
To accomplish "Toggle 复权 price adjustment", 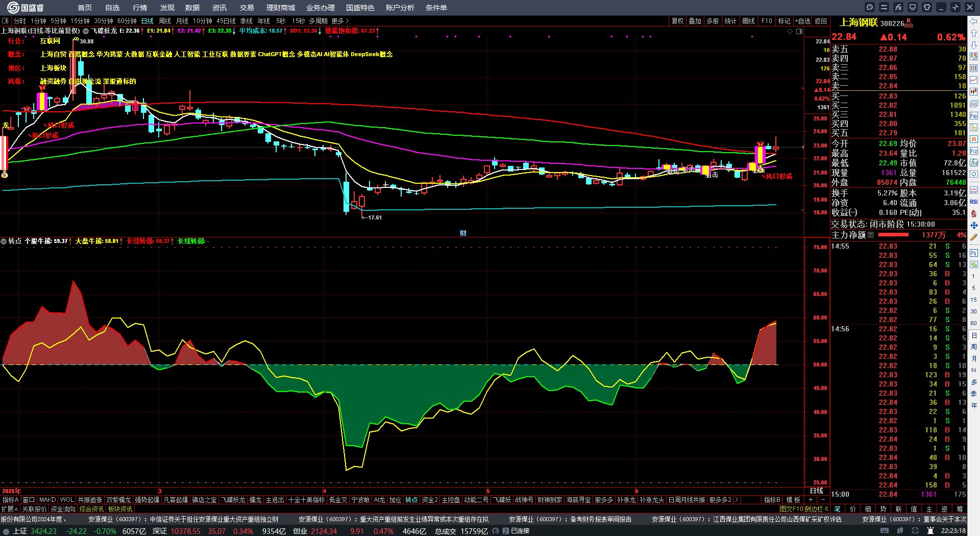I will pyautogui.click(x=677, y=21).
